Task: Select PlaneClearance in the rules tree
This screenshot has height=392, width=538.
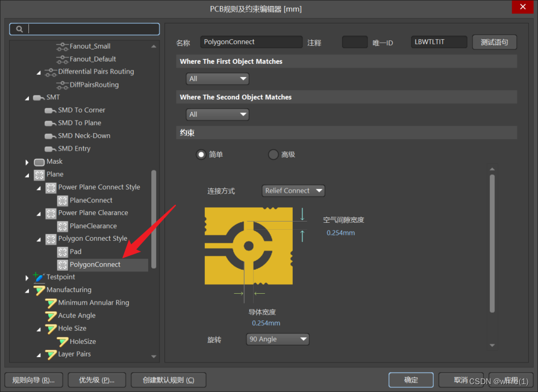Action: pyautogui.click(x=93, y=226)
